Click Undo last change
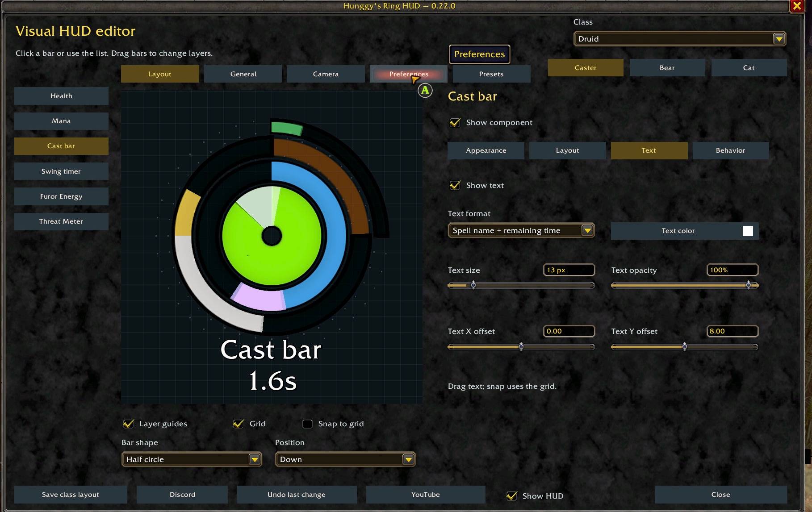Image resolution: width=812 pixels, height=512 pixels. 297,495
